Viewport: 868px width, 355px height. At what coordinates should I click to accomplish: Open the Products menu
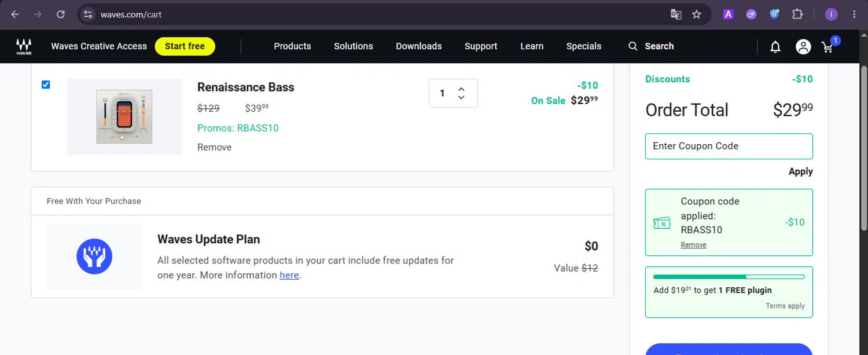click(x=292, y=46)
